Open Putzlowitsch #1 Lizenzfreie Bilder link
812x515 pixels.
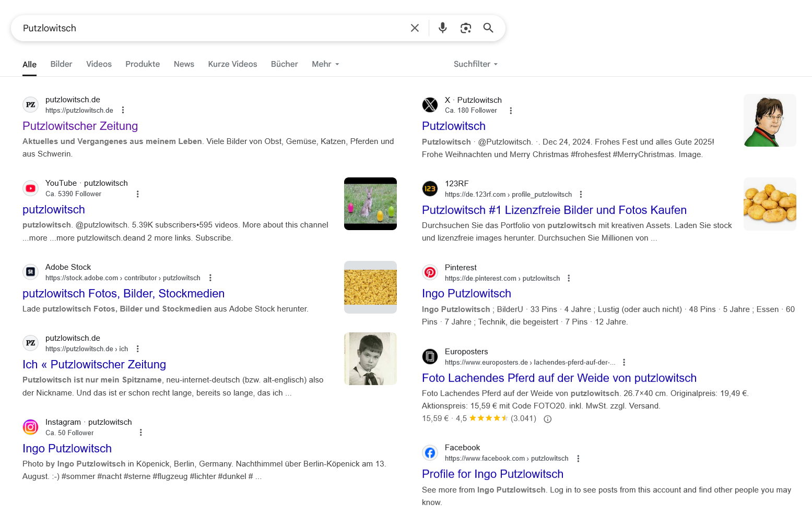[x=554, y=210]
